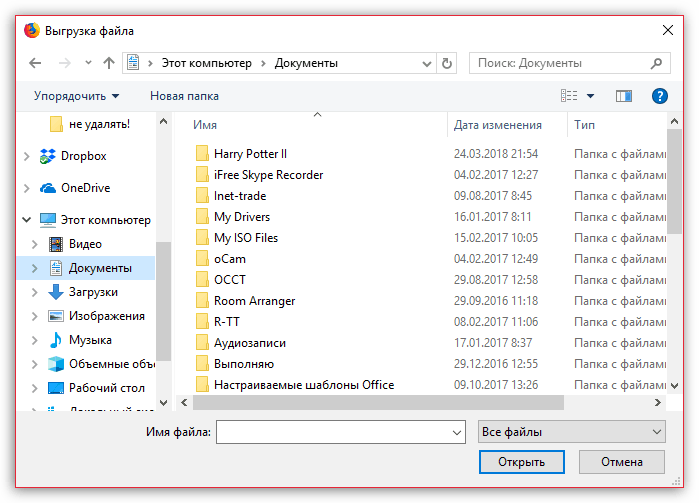This screenshot has height=503, width=699.
Task: Expand the Музыка node
Action: [35, 340]
